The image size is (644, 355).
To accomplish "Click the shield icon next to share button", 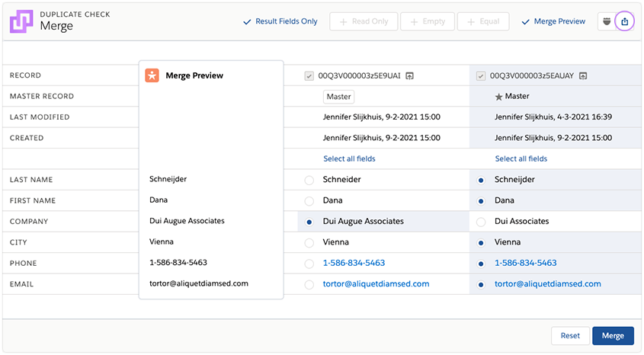I will coord(607,21).
